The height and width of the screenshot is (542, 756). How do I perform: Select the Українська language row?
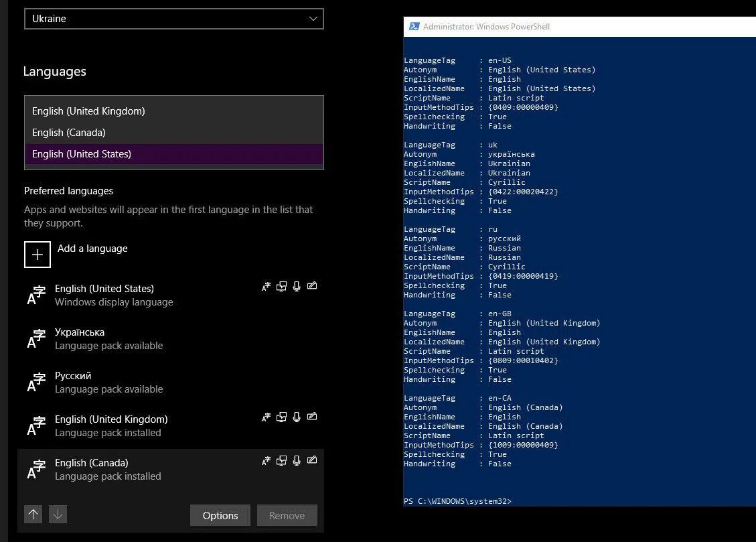[x=171, y=338]
